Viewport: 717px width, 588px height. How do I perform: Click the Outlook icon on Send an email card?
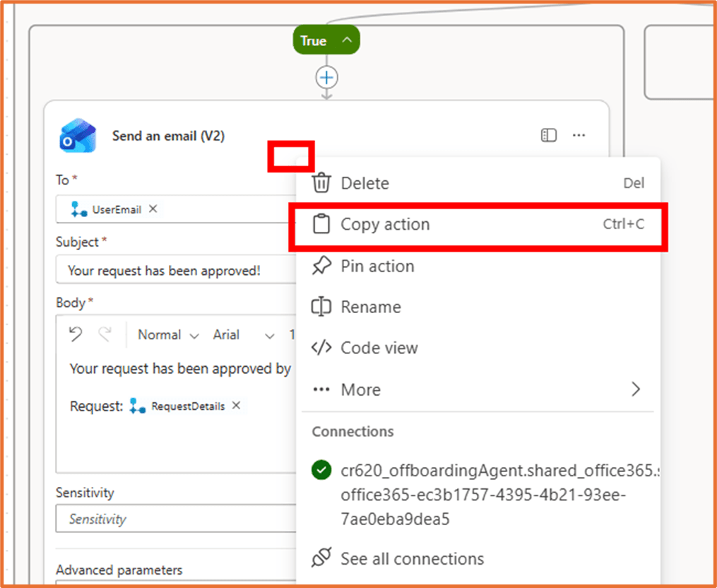[77, 136]
